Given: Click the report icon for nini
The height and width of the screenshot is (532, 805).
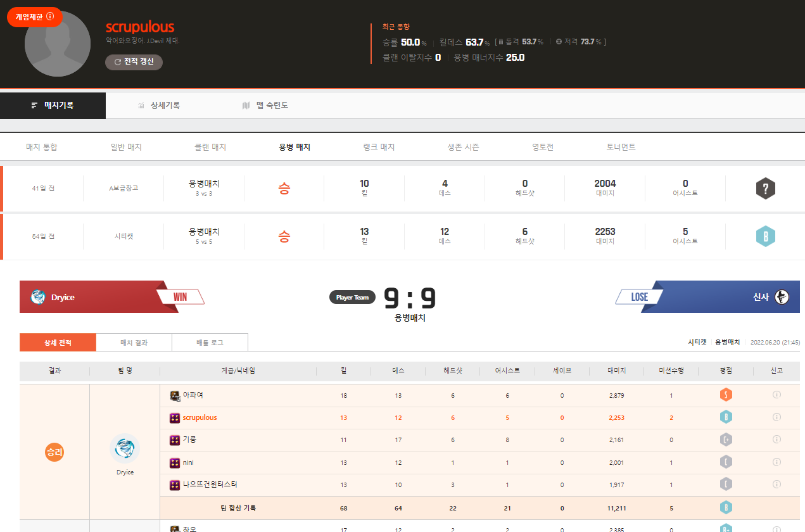Looking at the screenshot, I should 776,462.
